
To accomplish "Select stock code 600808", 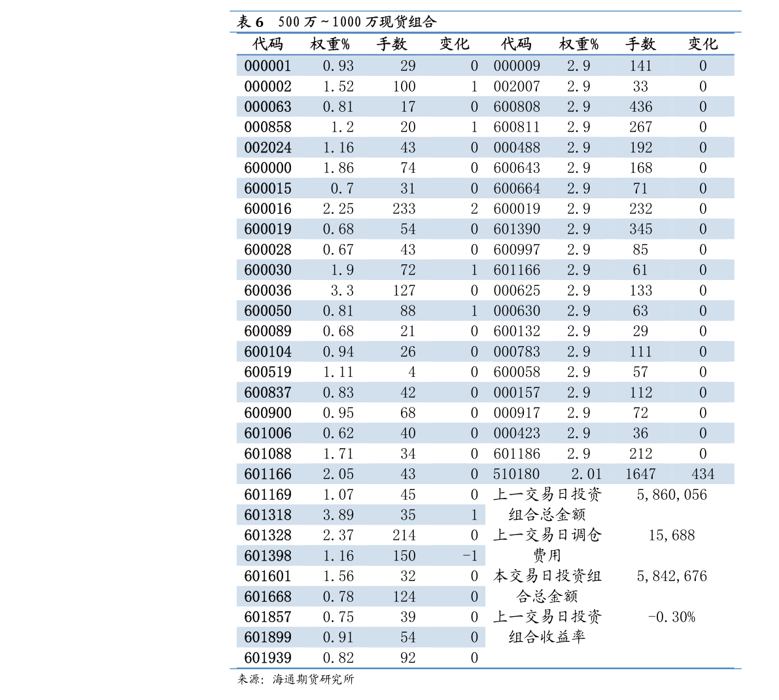I will click(x=517, y=107).
